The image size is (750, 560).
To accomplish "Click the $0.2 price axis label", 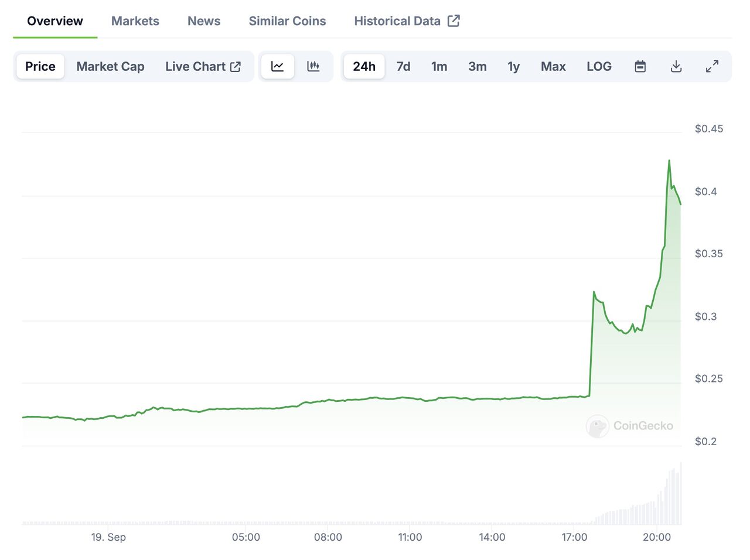I will [706, 441].
